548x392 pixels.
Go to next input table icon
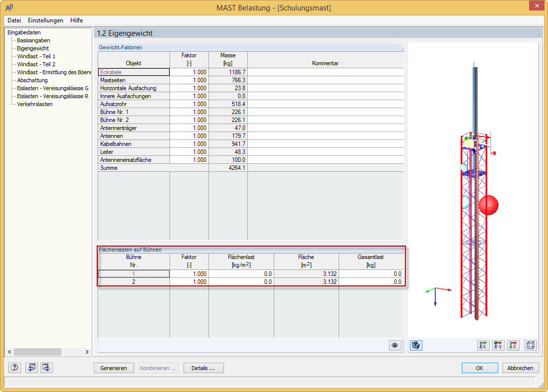(x=46, y=368)
